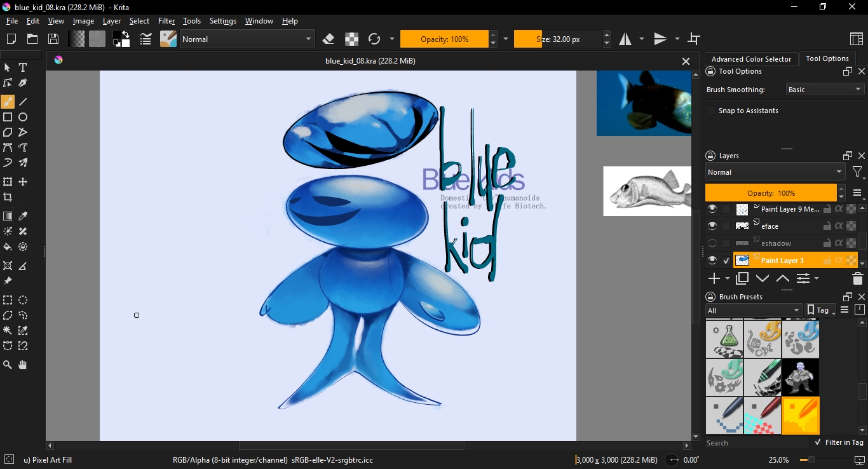868x469 pixels.
Task: Hide Paint Layer 3
Action: (x=712, y=260)
